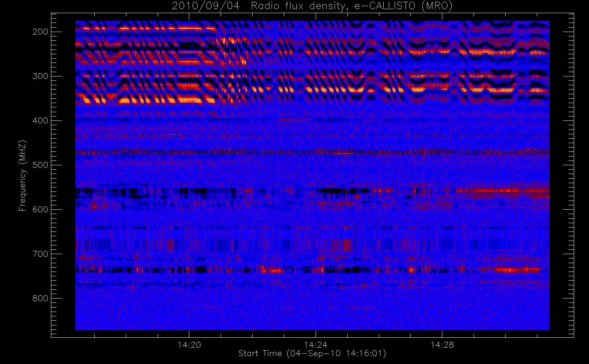Select the 300 frequency tick label
The image size is (589, 364).
click(40, 76)
